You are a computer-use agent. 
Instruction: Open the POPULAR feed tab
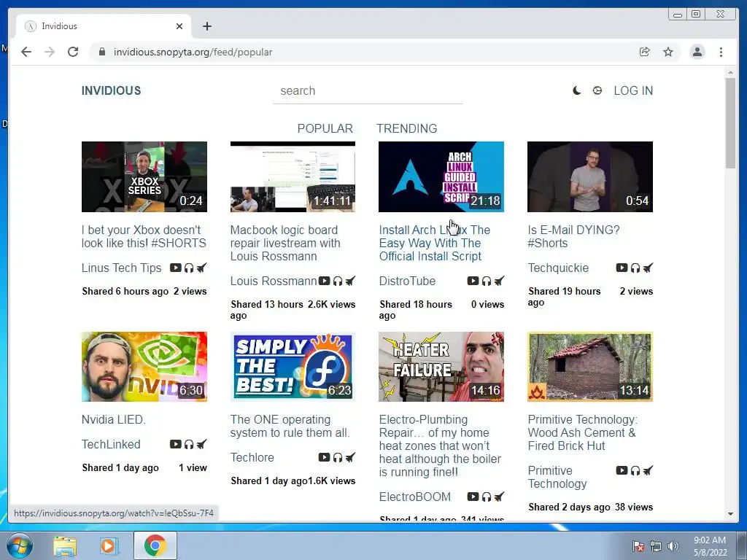tap(325, 128)
